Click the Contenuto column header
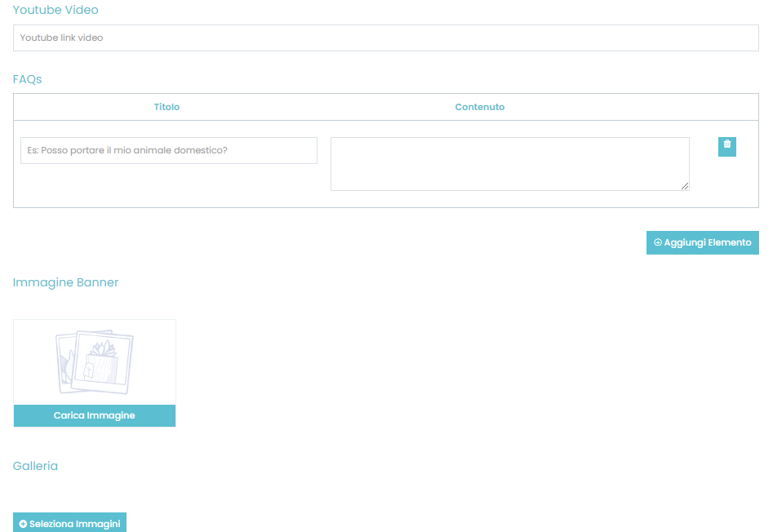Viewport: 773px width, 532px height. (479, 107)
